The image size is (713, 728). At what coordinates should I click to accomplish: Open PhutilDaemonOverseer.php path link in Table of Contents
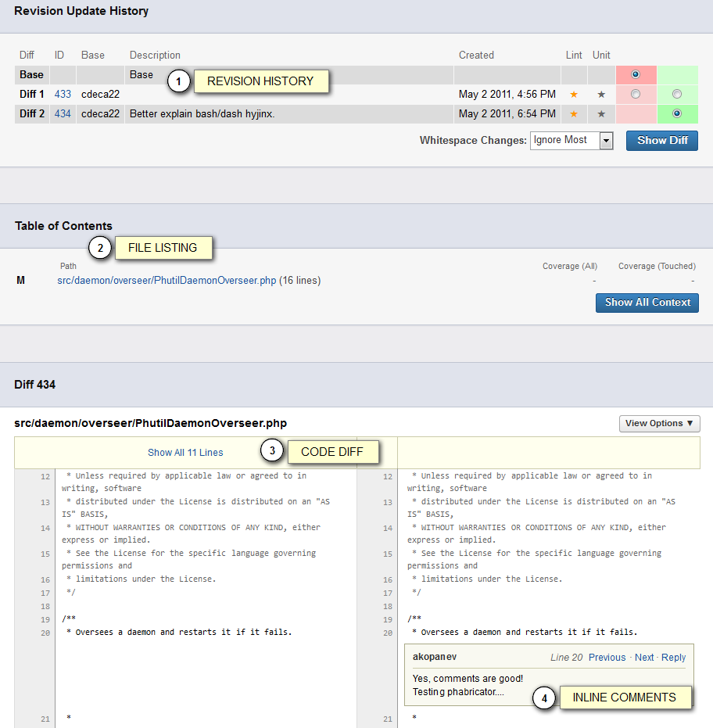[167, 281]
